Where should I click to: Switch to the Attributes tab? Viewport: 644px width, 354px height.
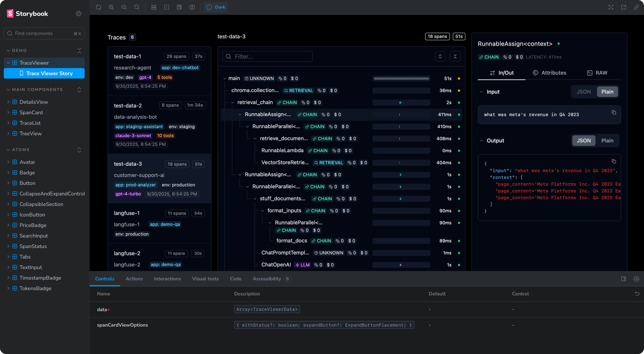(549, 73)
